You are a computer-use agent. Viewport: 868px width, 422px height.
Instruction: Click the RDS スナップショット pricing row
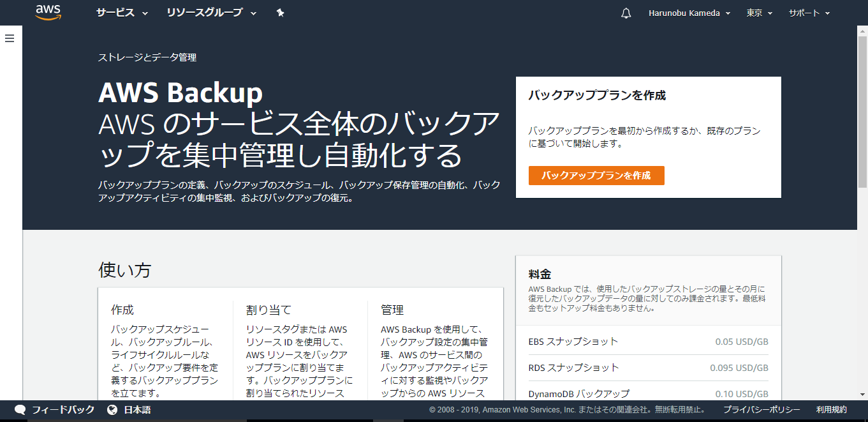click(x=649, y=368)
